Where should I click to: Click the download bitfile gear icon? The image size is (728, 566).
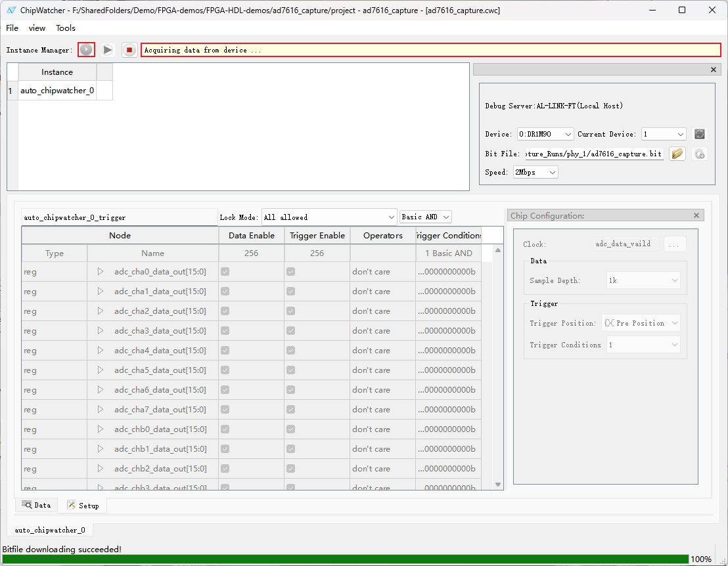700,154
